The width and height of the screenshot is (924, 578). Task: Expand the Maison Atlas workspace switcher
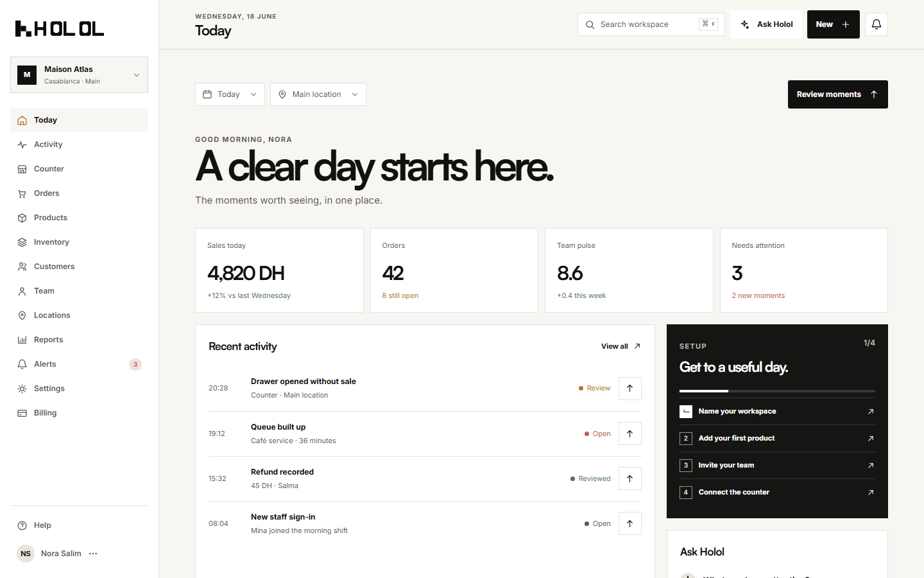[79, 74]
